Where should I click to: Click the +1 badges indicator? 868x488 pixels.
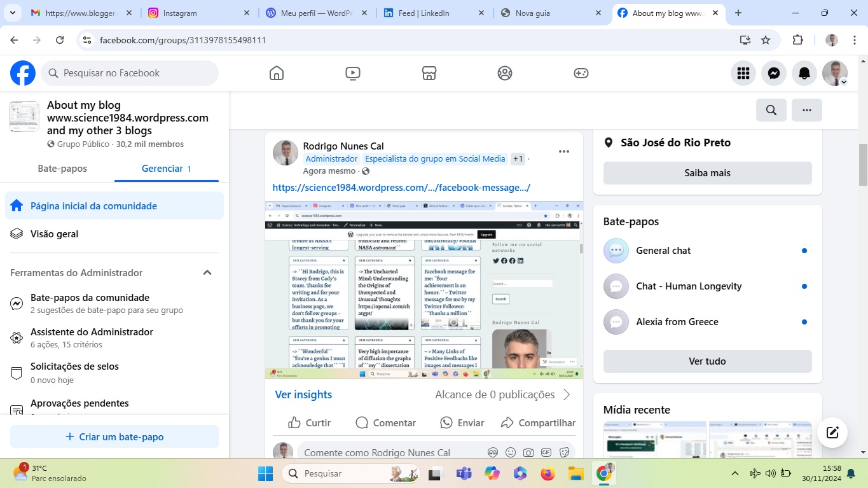pyautogui.click(x=518, y=159)
